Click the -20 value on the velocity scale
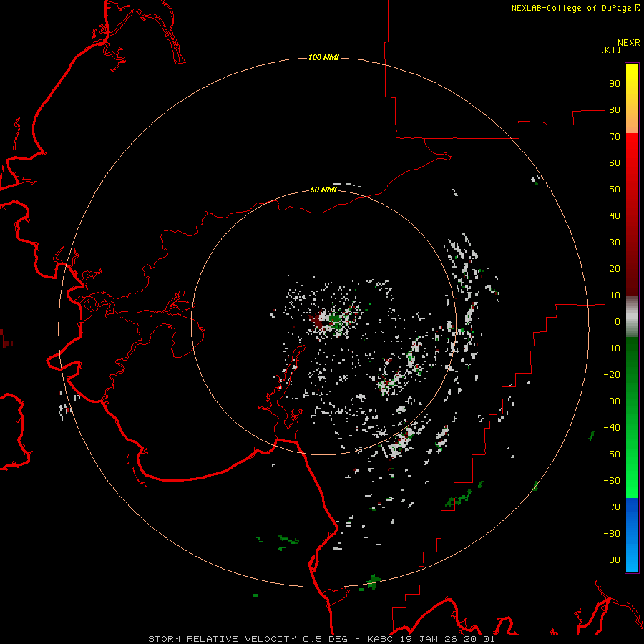Viewport: 644px width, 644px height. pyautogui.click(x=612, y=374)
